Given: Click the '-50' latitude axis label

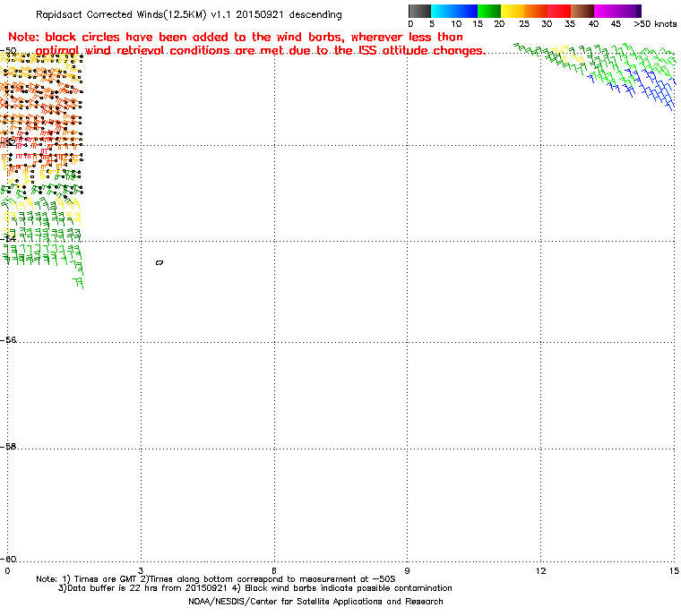Looking at the screenshot, I should tap(8, 50).
